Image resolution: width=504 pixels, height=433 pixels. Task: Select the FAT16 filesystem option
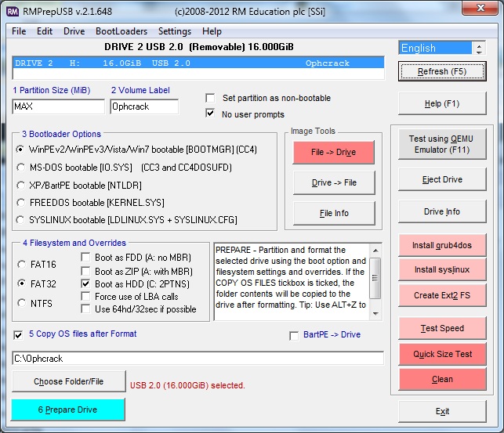coord(21,264)
